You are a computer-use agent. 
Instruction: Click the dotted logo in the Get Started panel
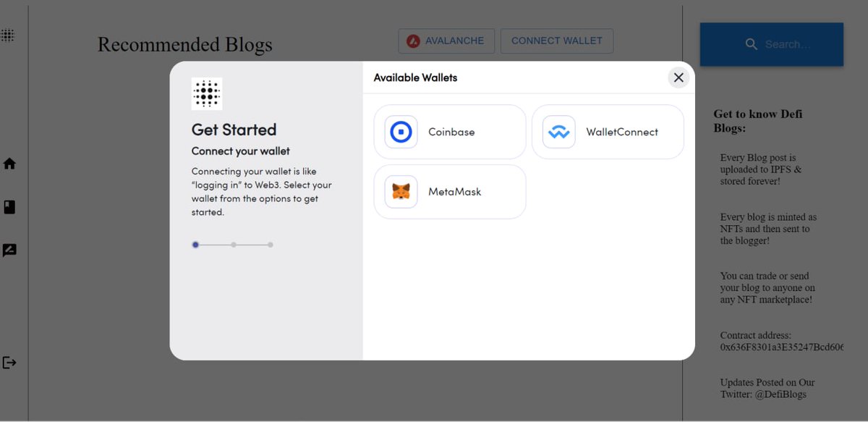pyautogui.click(x=207, y=94)
